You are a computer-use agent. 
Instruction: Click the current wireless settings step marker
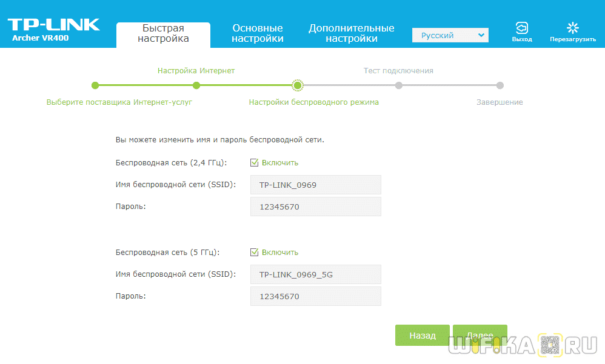point(297,85)
